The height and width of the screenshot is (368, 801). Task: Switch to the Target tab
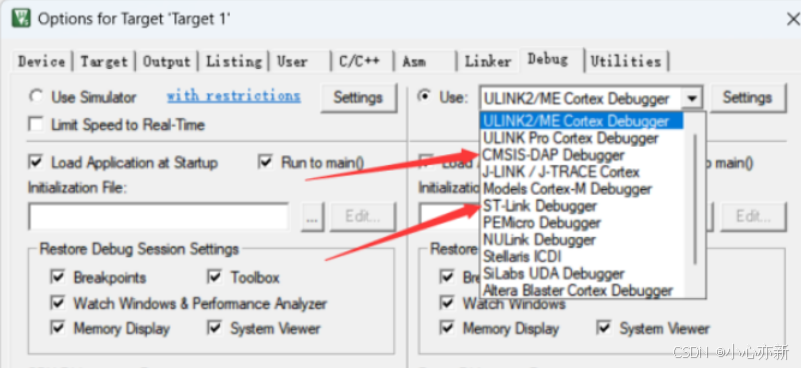(x=104, y=62)
